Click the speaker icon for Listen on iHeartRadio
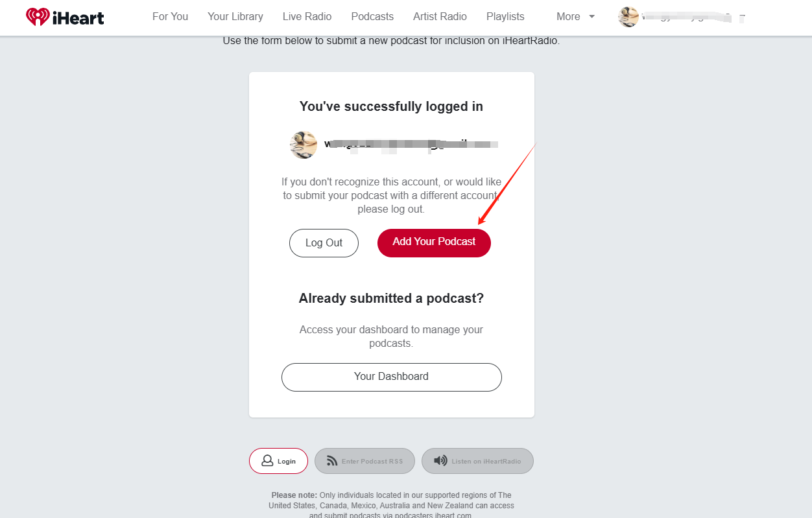The height and width of the screenshot is (518, 812). coord(441,461)
